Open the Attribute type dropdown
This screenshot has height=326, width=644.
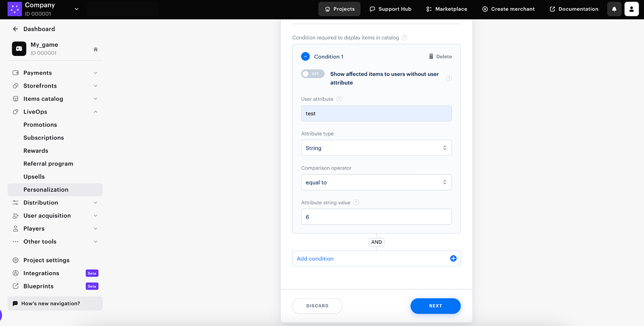pos(376,148)
